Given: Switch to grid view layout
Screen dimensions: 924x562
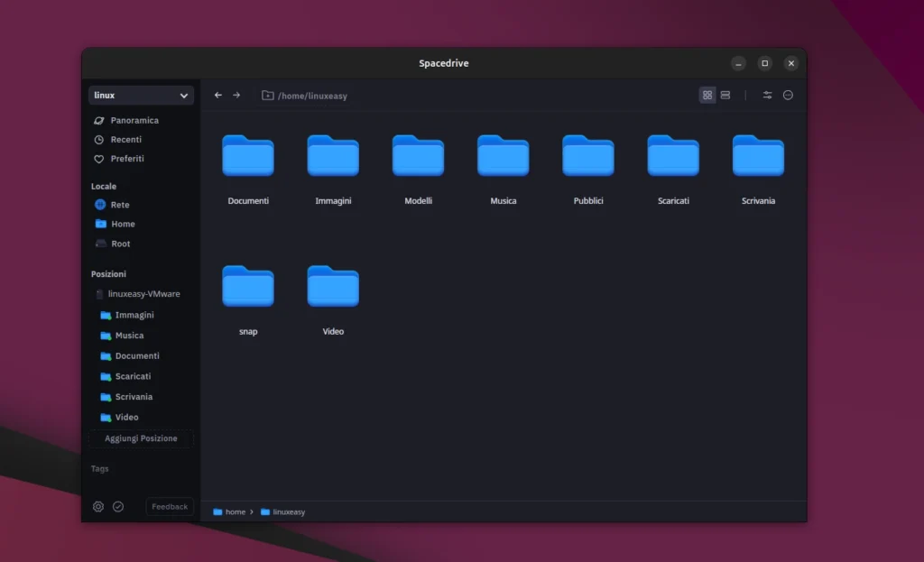Looking at the screenshot, I should coord(707,95).
